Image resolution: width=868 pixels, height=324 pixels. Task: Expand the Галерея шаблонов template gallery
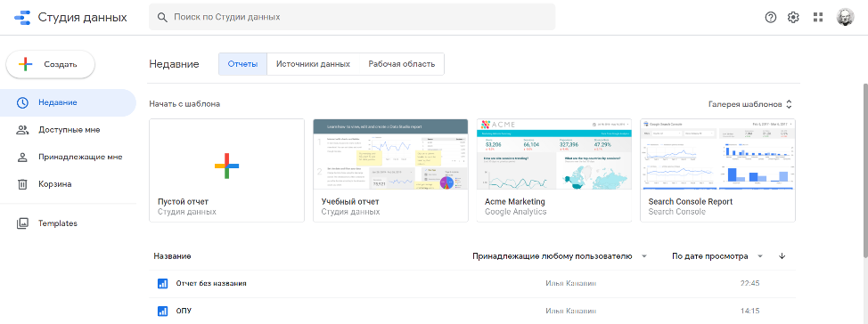750,104
